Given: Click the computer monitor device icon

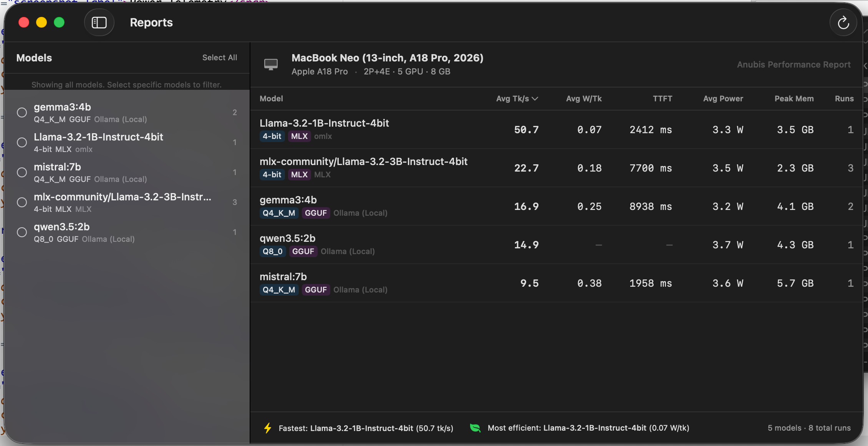Looking at the screenshot, I should tap(271, 64).
